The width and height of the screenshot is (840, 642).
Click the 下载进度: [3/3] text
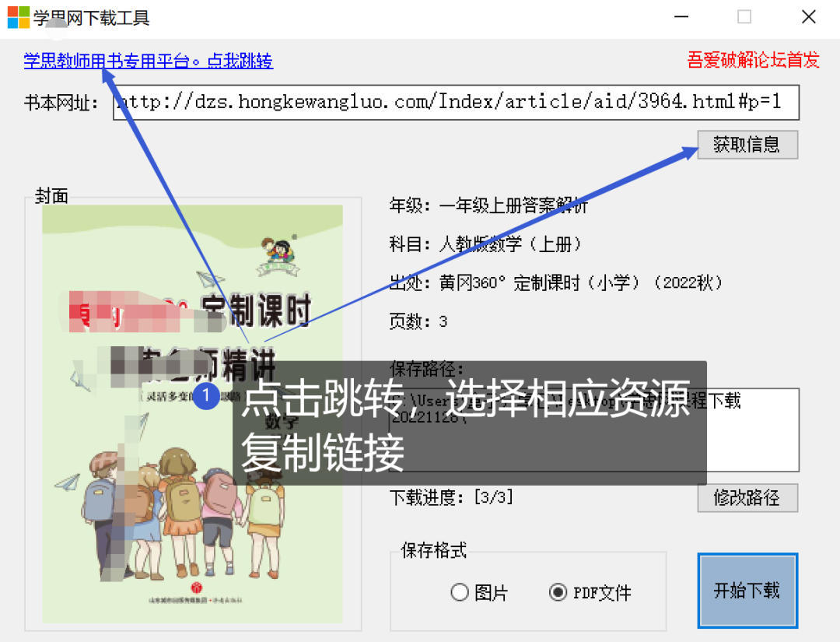tap(451, 497)
